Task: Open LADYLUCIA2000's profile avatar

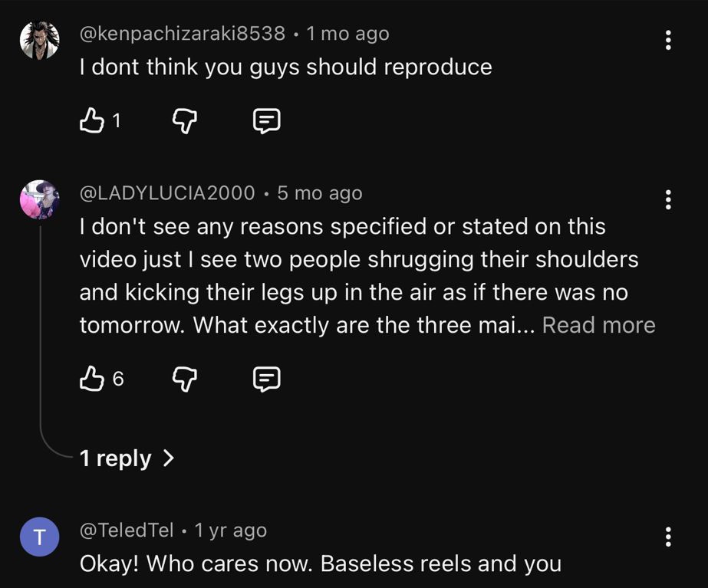Action: click(x=39, y=199)
